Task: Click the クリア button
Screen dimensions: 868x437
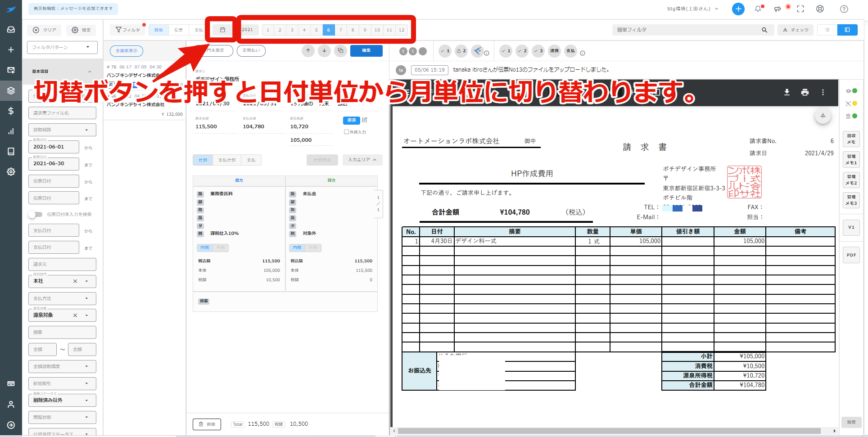Action: [x=45, y=30]
